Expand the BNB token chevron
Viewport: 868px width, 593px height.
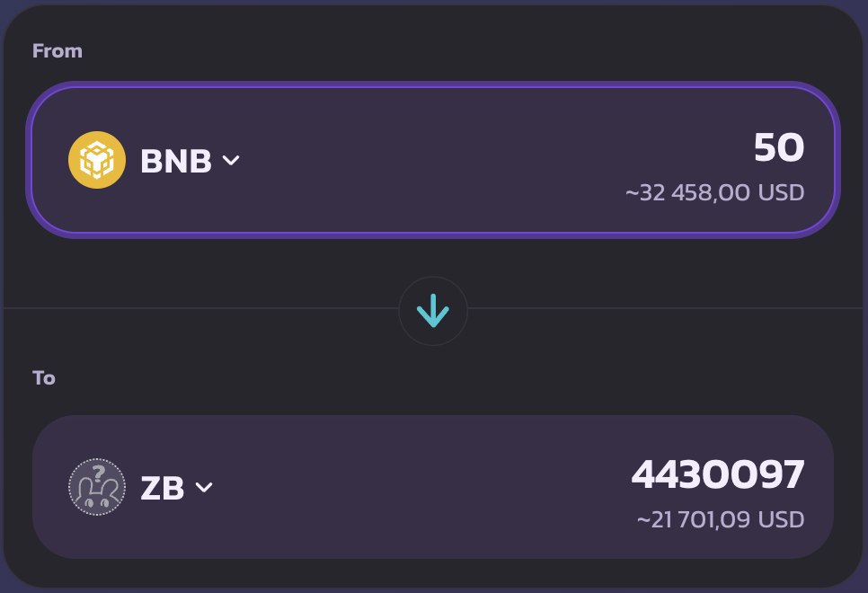(231, 161)
